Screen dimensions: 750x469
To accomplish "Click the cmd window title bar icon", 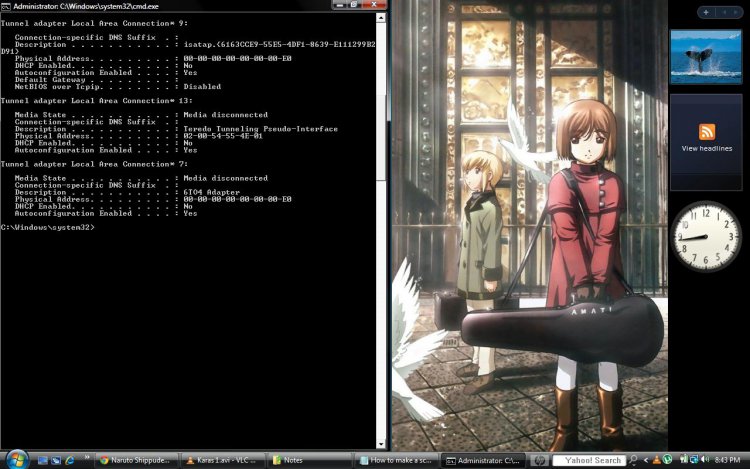I will tap(6, 6).
